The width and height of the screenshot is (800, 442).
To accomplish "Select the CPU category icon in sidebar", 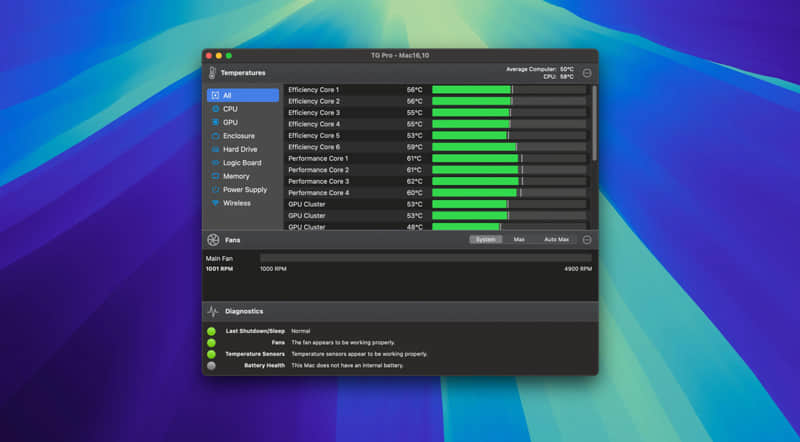I will point(215,109).
